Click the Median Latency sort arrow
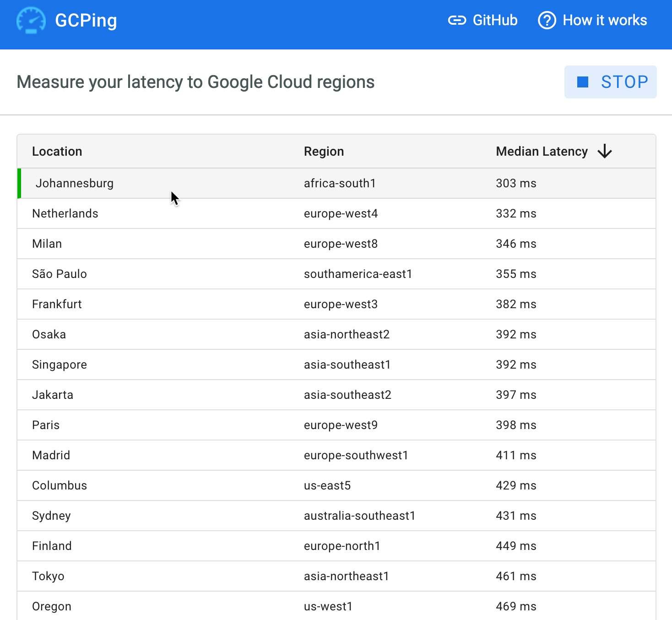 coord(605,151)
